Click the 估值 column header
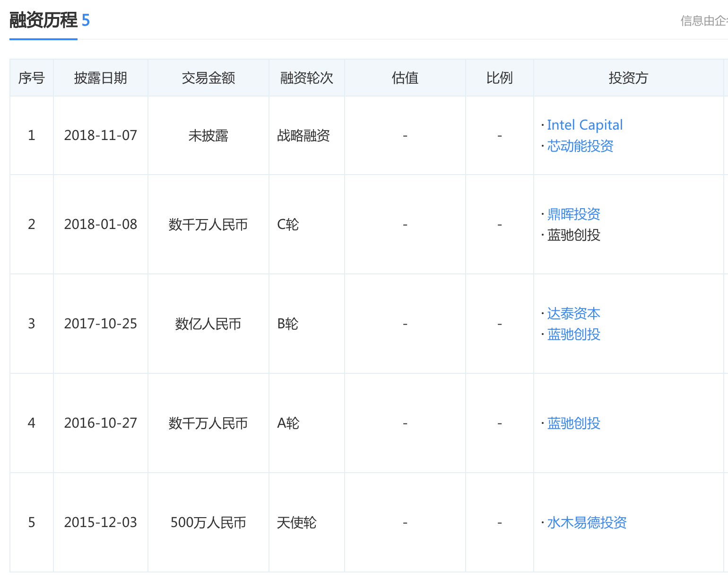 [x=405, y=78]
